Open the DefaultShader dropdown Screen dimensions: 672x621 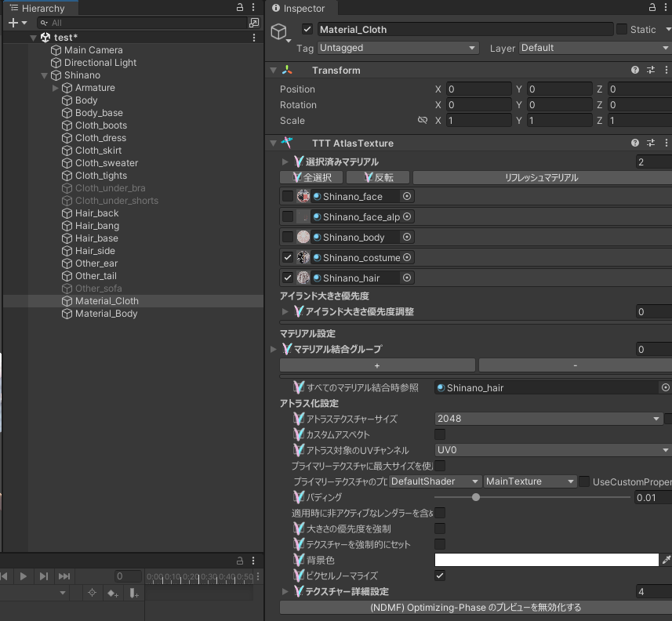pyautogui.click(x=434, y=481)
